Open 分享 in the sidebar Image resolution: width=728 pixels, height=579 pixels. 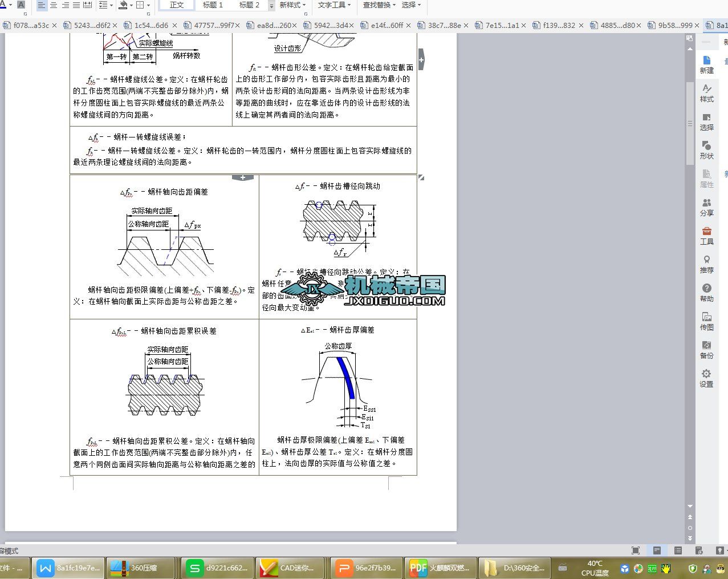click(x=706, y=208)
